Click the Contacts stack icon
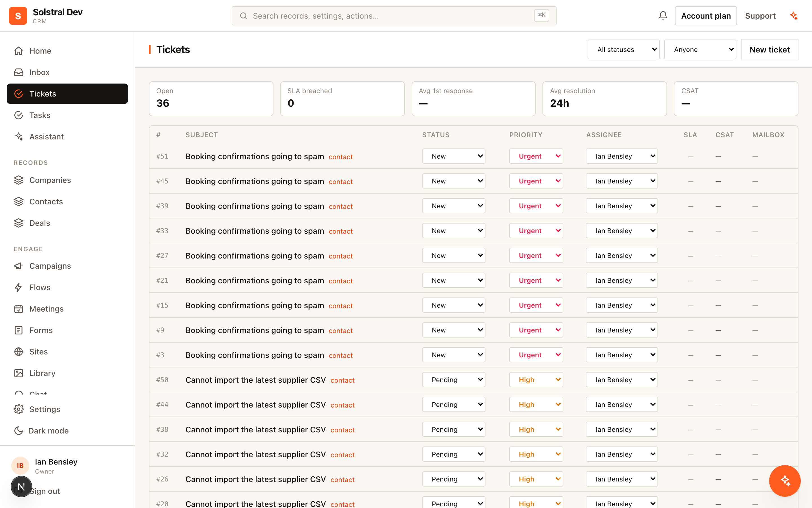The width and height of the screenshot is (812, 508). (19, 202)
